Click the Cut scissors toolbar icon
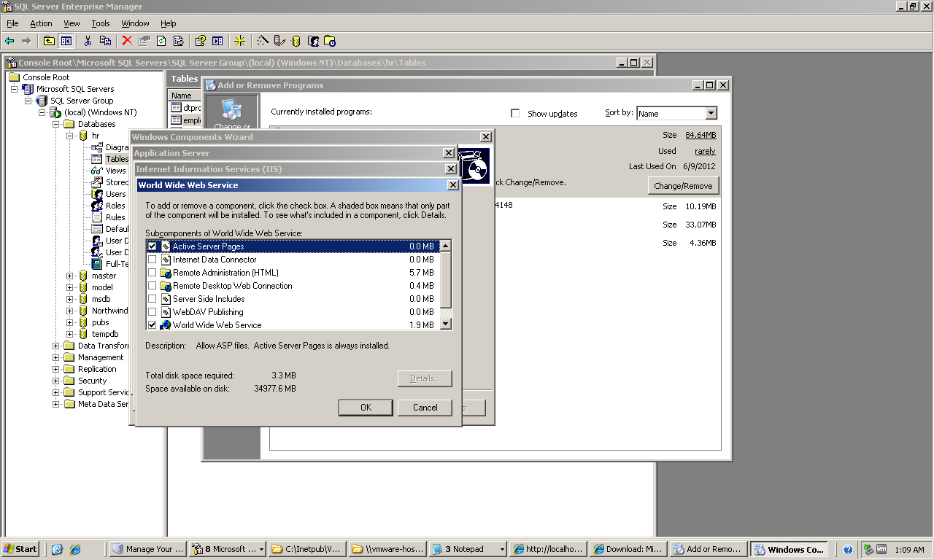The image size is (934, 560). pos(88,41)
